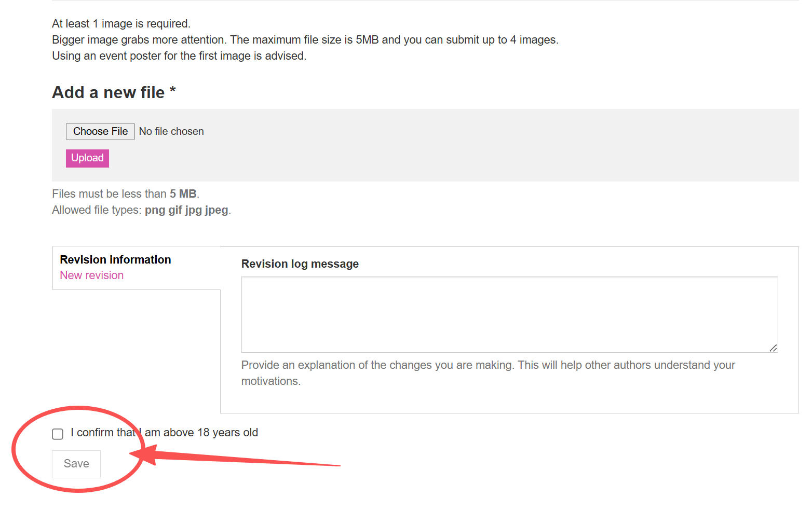Screen dimensions: 812x525
Task: Click the 'At least 1 image is required' notice
Action: pos(121,24)
